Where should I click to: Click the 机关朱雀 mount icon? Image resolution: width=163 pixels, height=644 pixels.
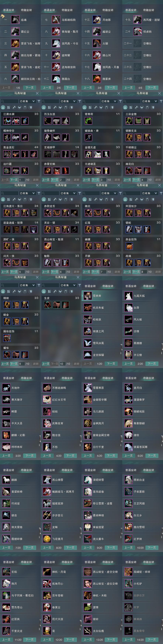tap(88, 308)
